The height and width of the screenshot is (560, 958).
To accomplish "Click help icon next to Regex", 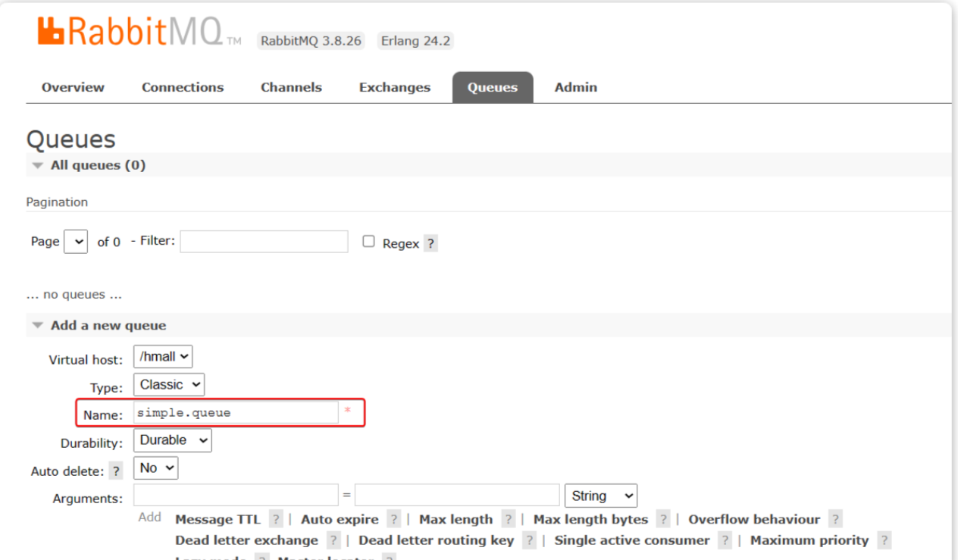I will pyautogui.click(x=430, y=244).
